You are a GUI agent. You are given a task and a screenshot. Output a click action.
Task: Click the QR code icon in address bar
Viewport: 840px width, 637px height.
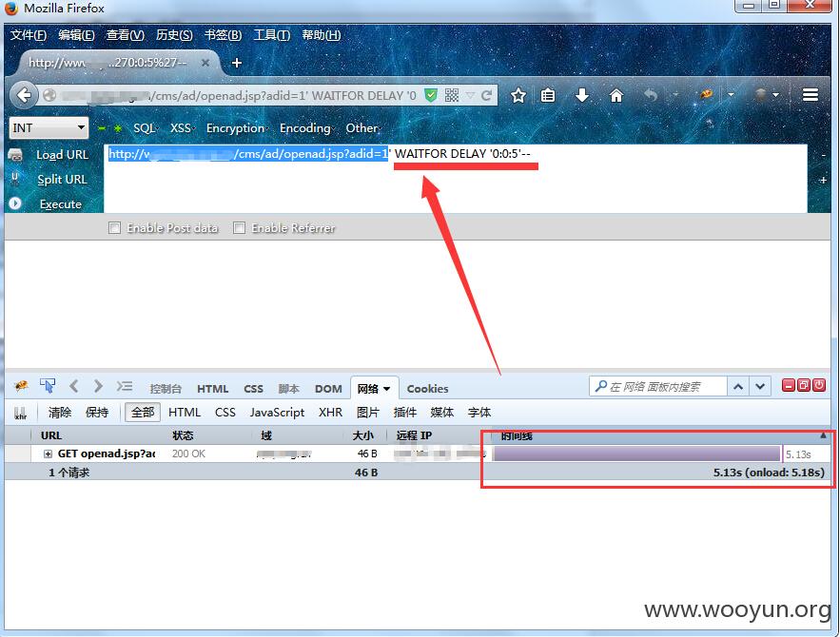tap(452, 95)
